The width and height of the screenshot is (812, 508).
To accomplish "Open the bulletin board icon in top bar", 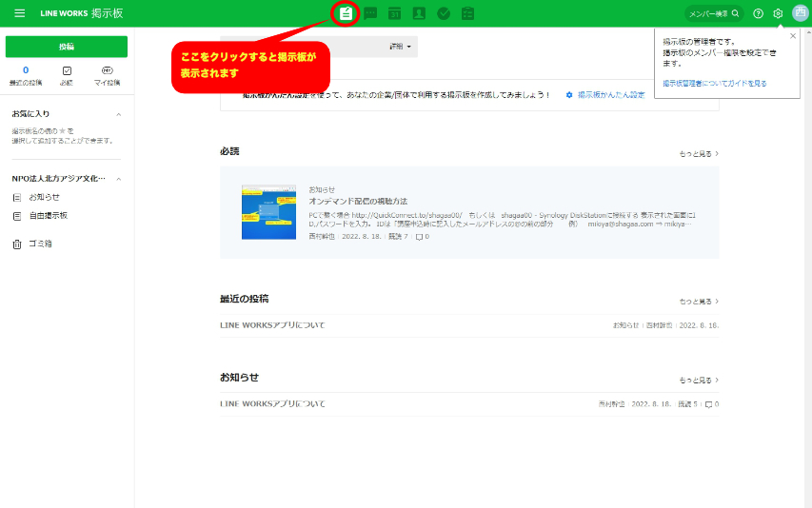I will (x=346, y=13).
